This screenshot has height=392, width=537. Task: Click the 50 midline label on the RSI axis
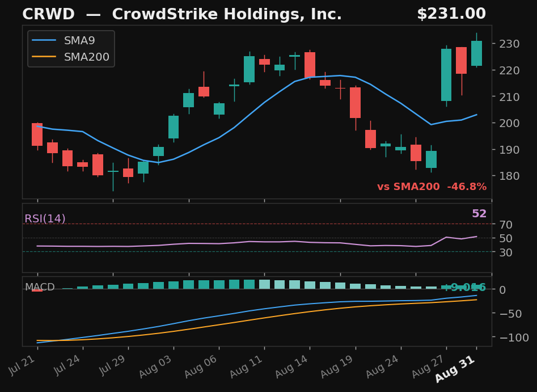coord(506,238)
